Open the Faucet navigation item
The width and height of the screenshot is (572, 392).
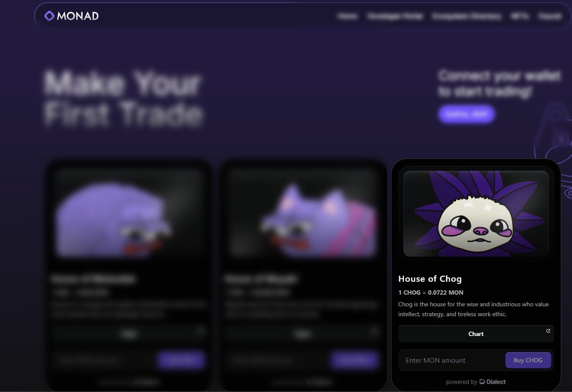pyautogui.click(x=550, y=16)
